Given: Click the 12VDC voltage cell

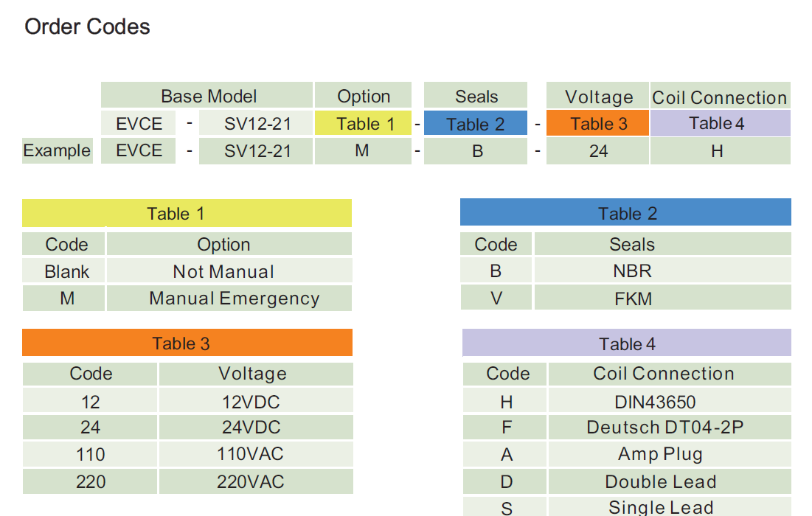Looking at the screenshot, I should click(x=251, y=402).
